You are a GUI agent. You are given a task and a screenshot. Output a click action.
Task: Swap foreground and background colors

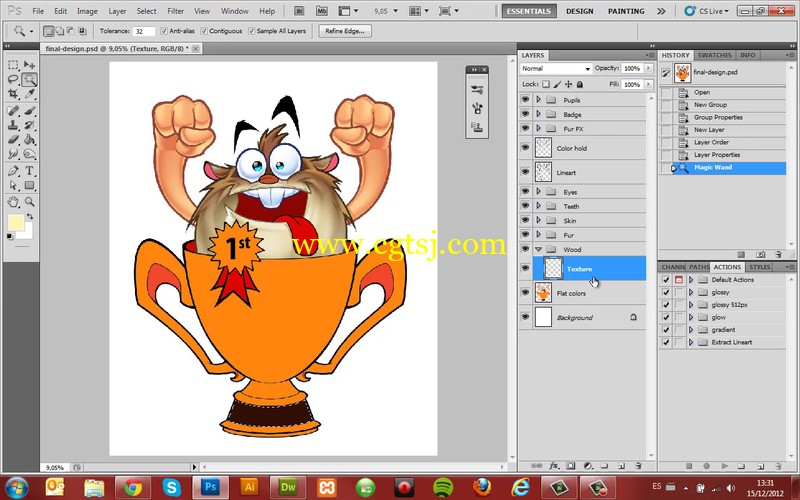point(30,216)
